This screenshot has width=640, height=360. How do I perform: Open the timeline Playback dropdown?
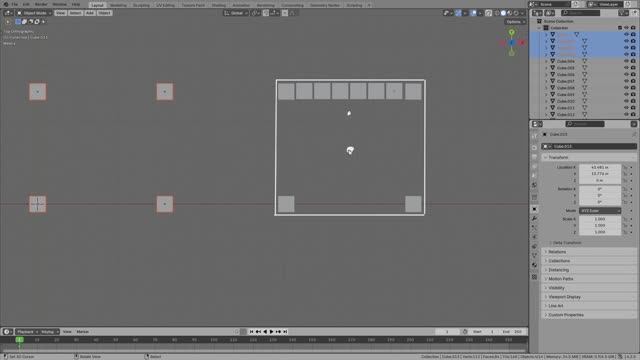tap(27, 332)
